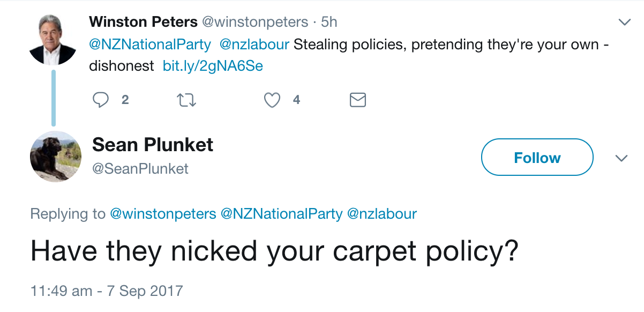Like Winston Peters' tweet with the heart
The width and height of the screenshot is (644, 312).
[273, 100]
